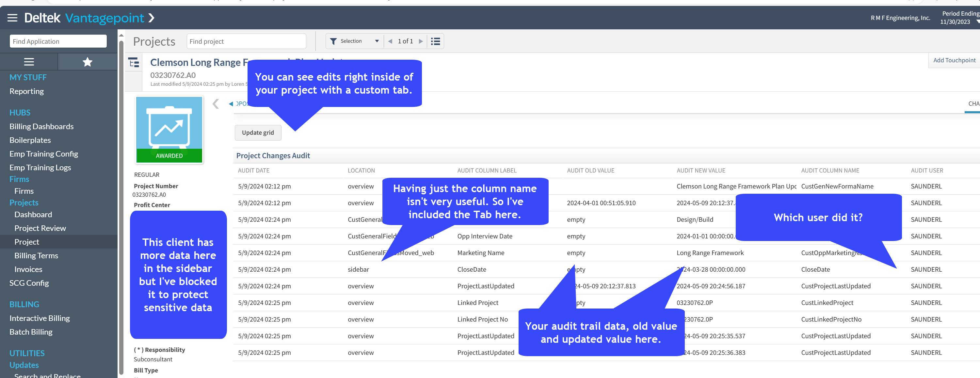
Task: Sort by Audit User header
Action: point(927,171)
